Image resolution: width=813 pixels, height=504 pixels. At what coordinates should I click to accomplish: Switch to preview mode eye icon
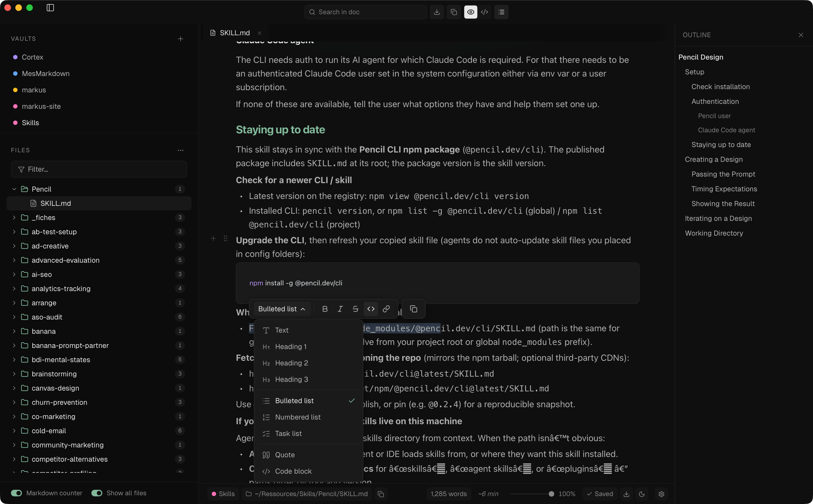pyautogui.click(x=471, y=12)
